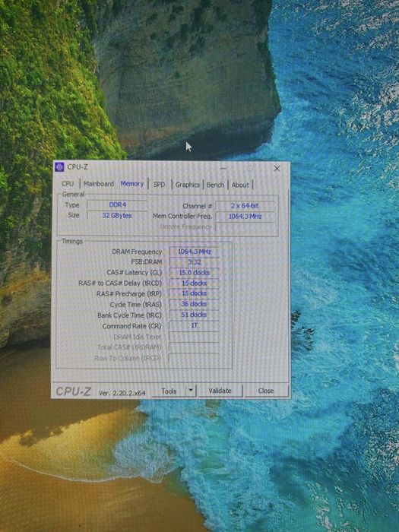Click the FSB:DRAM 3:32 value
The image size is (399, 532).
(x=194, y=262)
